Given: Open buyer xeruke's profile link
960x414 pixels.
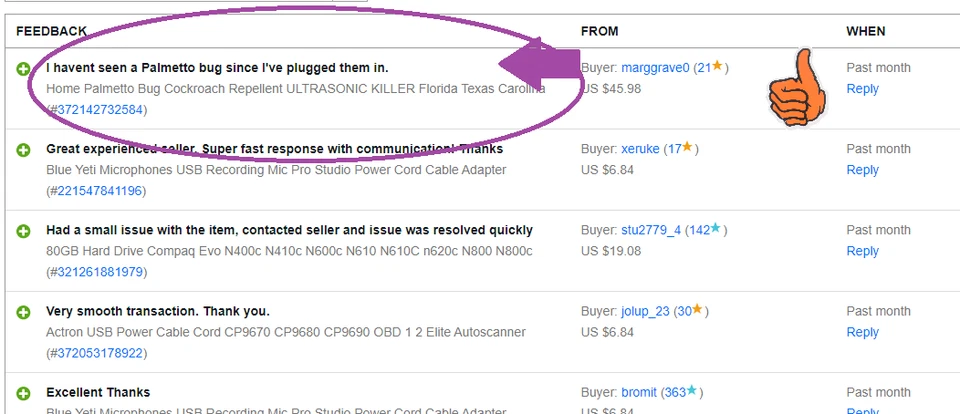Looking at the screenshot, I should (x=640, y=149).
